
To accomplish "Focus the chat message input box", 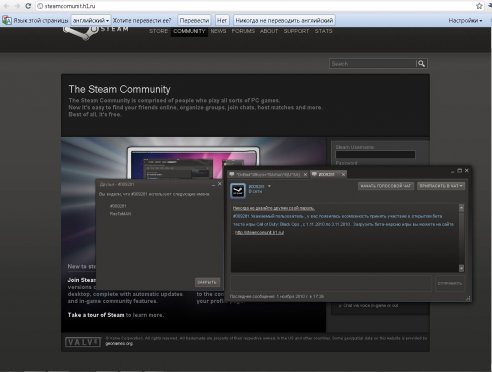I will pos(332,283).
